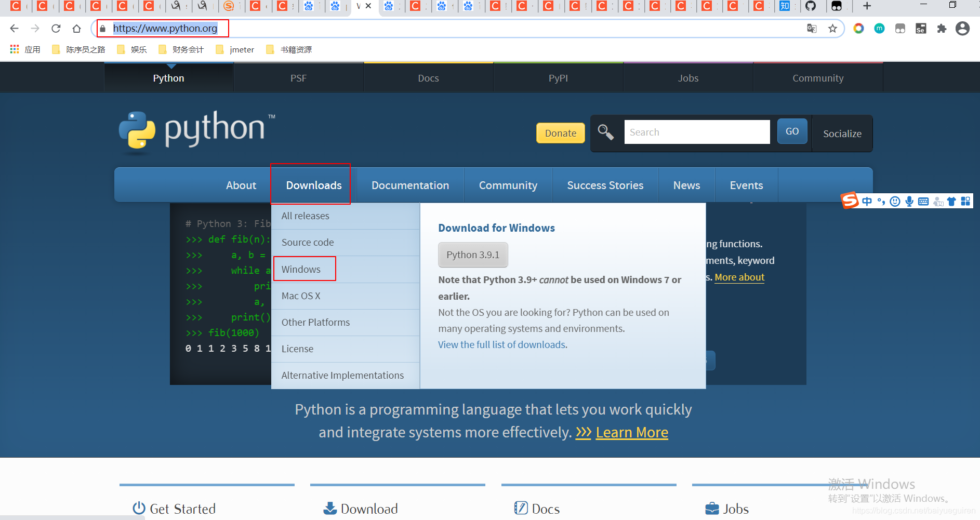The width and height of the screenshot is (980, 520).
Task: Select Windows from Downloads menu
Action: pos(346,269)
